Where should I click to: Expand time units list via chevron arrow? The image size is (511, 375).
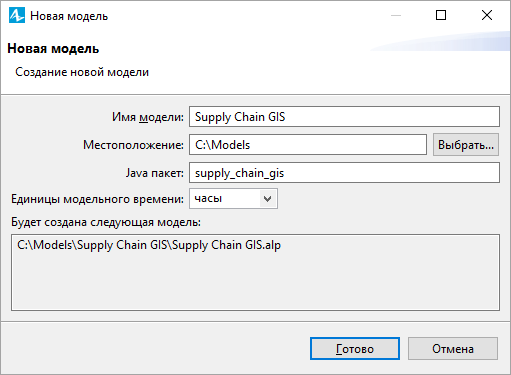click(x=267, y=199)
